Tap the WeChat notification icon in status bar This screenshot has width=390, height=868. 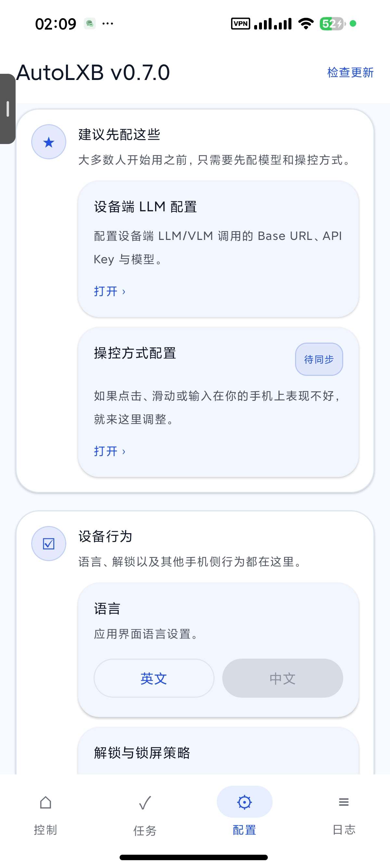(90, 24)
